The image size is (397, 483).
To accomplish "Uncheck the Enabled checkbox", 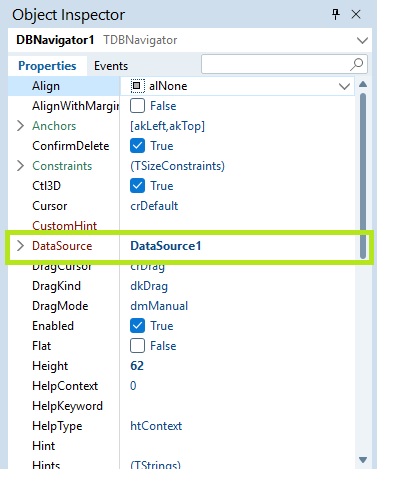I will point(137,326).
